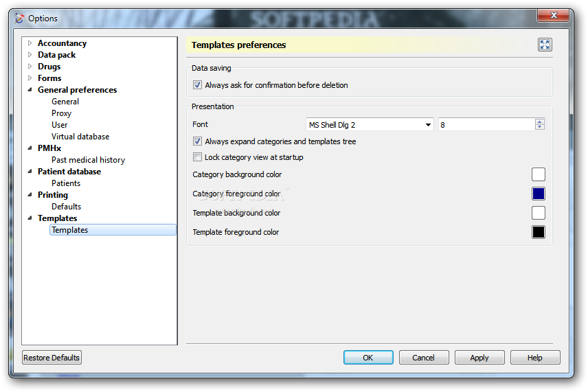Open the Printing Defaults page
This screenshot has width=588, height=392.
coord(67,207)
